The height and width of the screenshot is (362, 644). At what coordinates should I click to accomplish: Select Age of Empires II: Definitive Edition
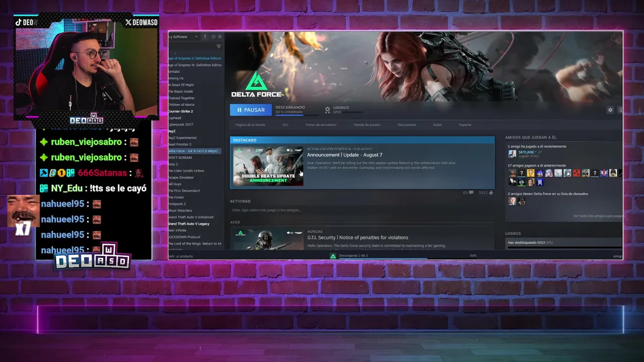(x=195, y=58)
